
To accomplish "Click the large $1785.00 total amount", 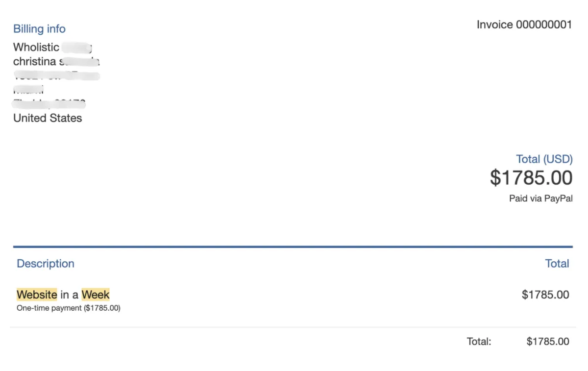I will pos(531,177).
